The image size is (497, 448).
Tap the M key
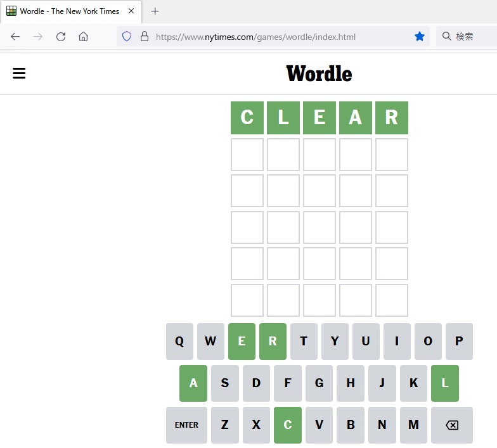click(x=413, y=425)
